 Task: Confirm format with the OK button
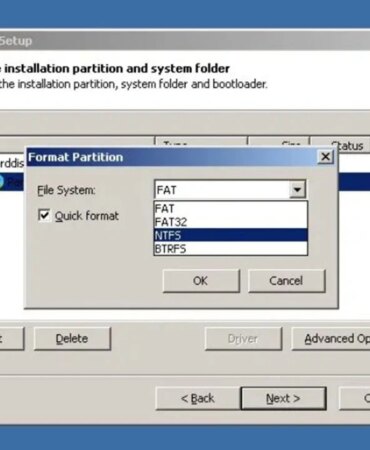pyautogui.click(x=201, y=281)
